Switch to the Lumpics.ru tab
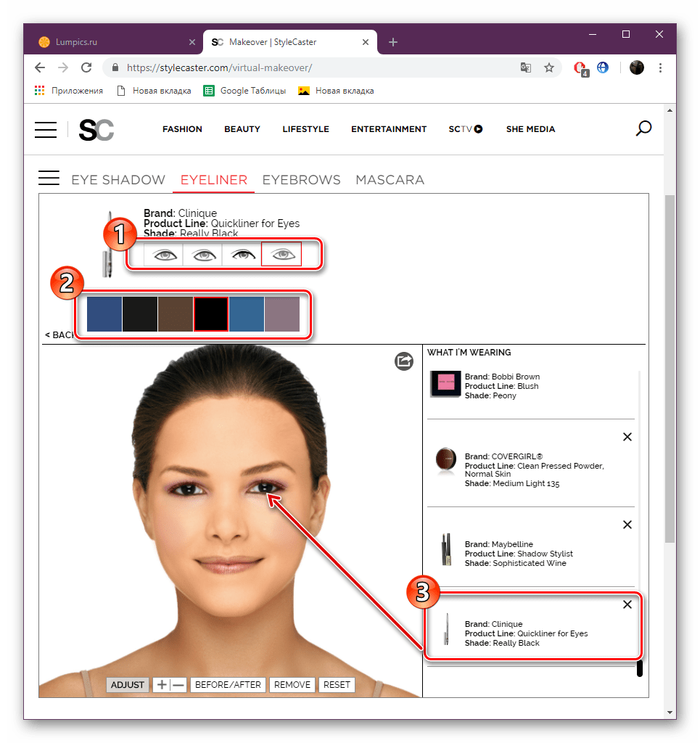The height and width of the screenshot is (743, 700). 114,42
